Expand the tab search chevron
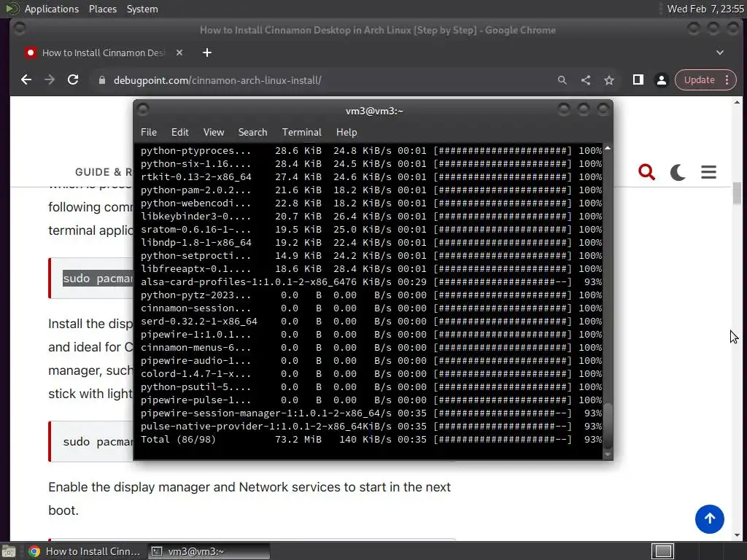 point(720,52)
